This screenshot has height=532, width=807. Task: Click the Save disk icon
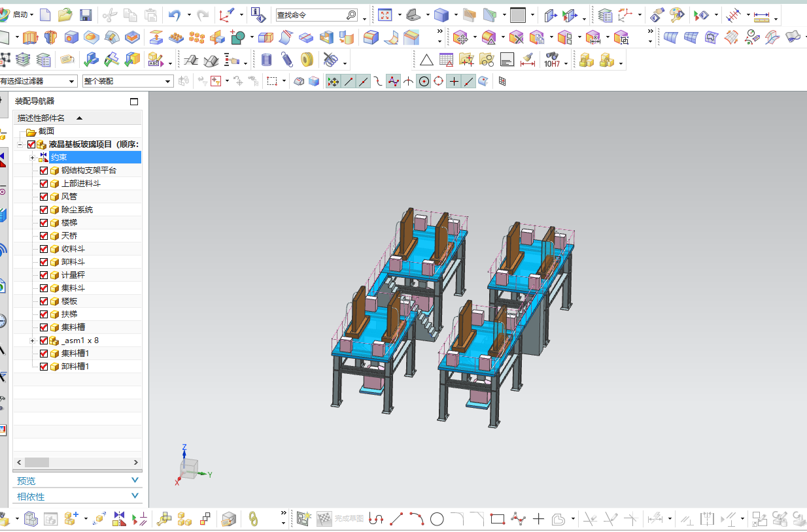pyautogui.click(x=85, y=14)
